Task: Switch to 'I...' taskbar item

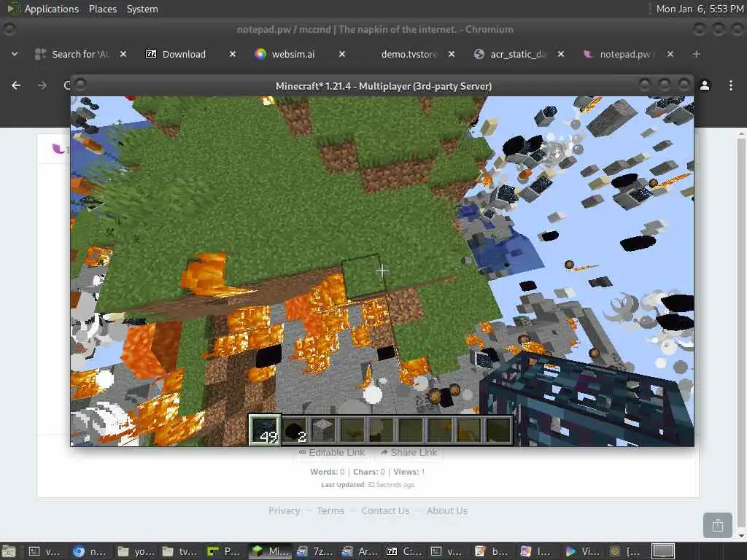Action: (x=538, y=551)
